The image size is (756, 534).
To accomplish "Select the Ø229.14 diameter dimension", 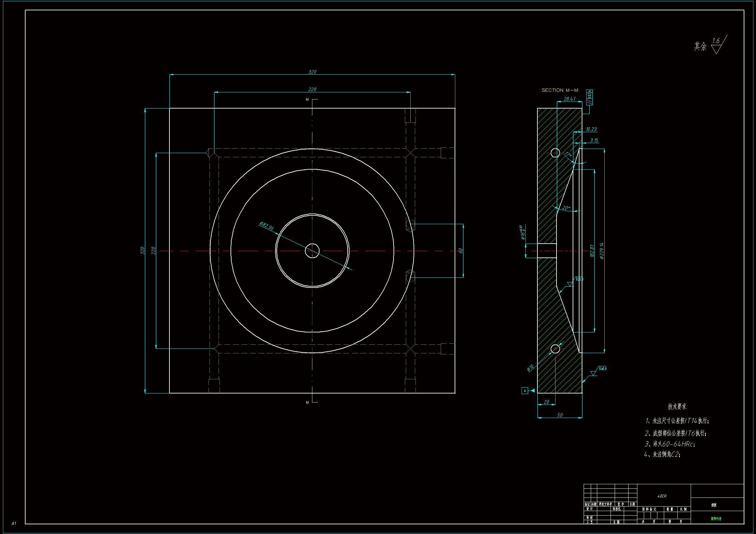I will pyautogui.click(x=602, y=251).
